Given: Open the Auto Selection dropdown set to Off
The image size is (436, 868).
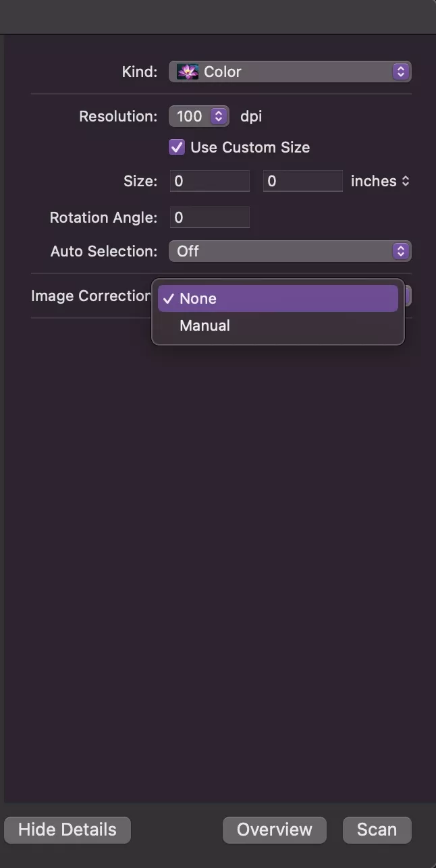Looking at the screenshot, I should point(290,250).
